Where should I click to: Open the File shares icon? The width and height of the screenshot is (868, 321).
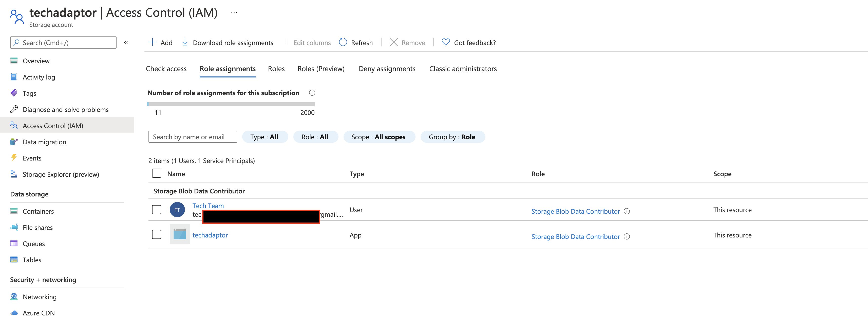tap(14, 227)
